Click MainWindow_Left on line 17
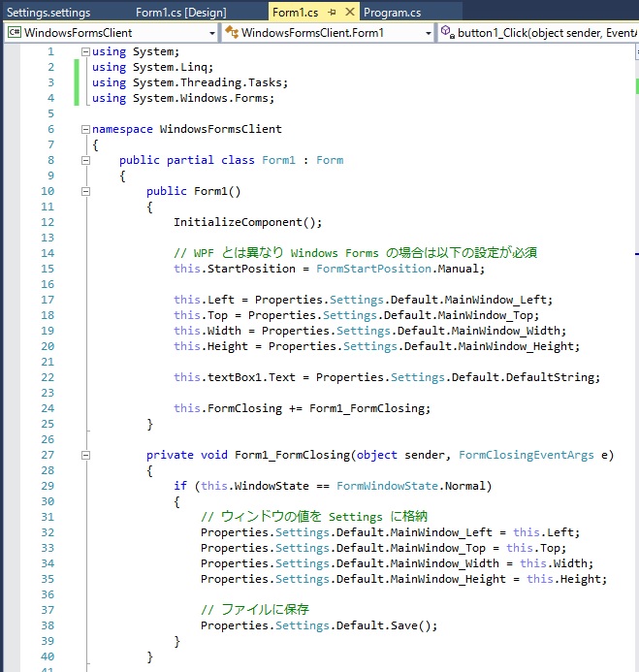The image size is (639, 672). coord(495,300)
